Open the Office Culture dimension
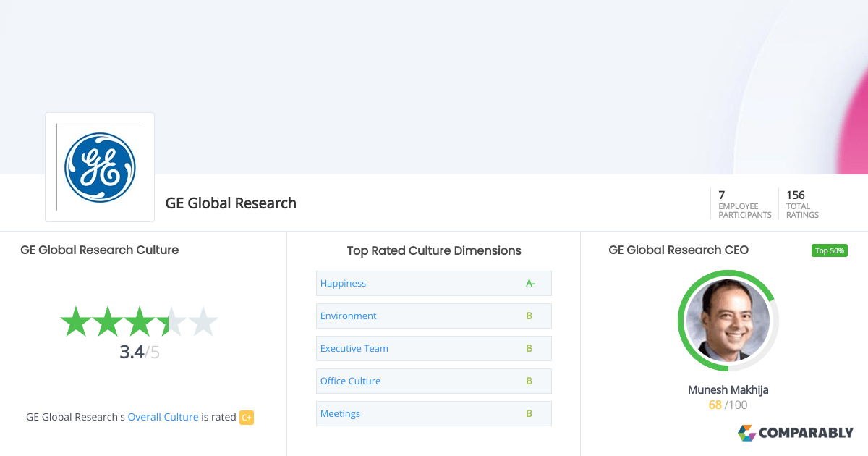This screenshot has width=868, height=456. (434, 381)
